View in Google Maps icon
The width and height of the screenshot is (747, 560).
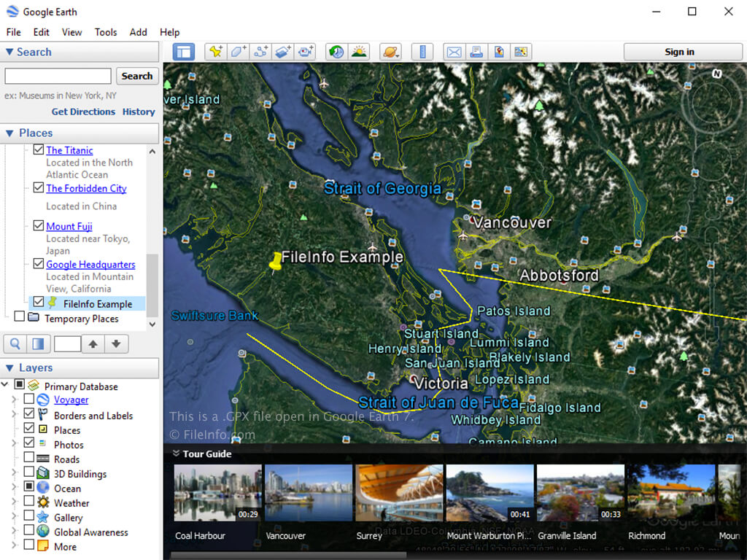pyautogui.click(x=521, y=52)
